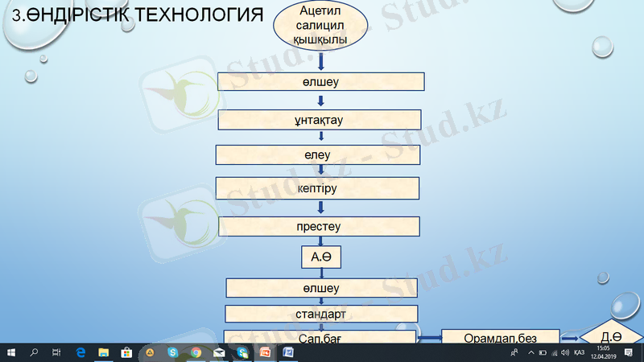The width and height of the screenshot is (644, 362).
Task: Switch to PowerPoint taskbar icon
Action: pos(266,352)
